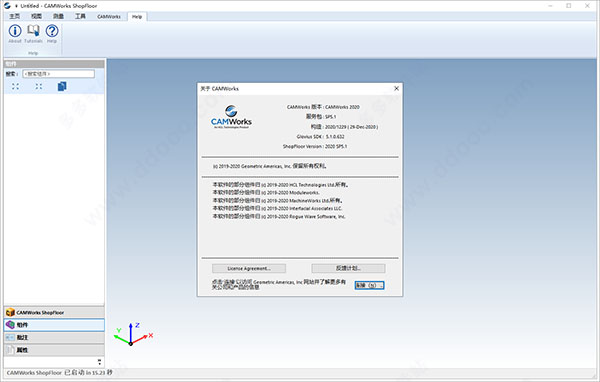Open panel options chevron below 属性 pane
600x382 pixels.
pos(99,362)
